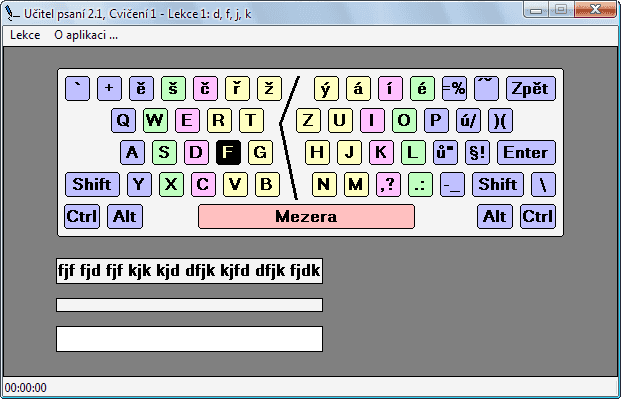Click the -_ key
The width and height of the screenshot is (621, 399).
coord(452,184)
